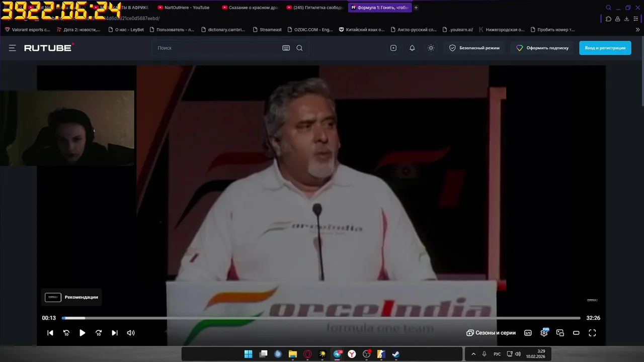Open .youlearn.ai/ bookmark
644x362 pixels.
[458, 30]
